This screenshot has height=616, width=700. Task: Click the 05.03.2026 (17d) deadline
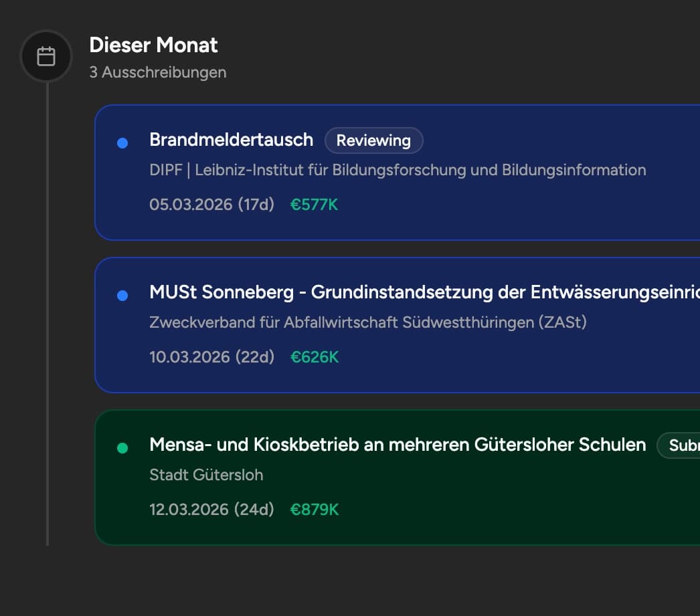[x=211, y=204]
